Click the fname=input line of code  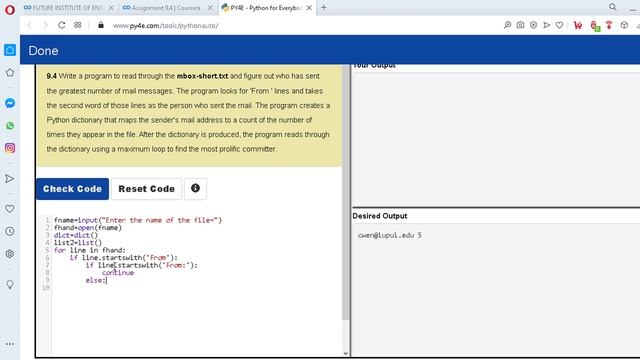[138, 220]
